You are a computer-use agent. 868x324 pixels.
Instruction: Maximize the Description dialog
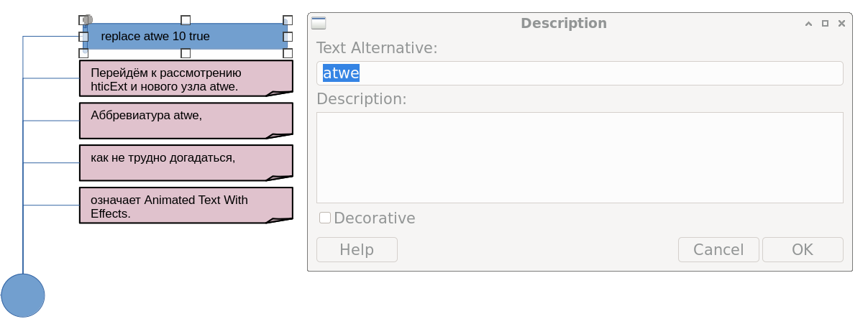(825, 24)
